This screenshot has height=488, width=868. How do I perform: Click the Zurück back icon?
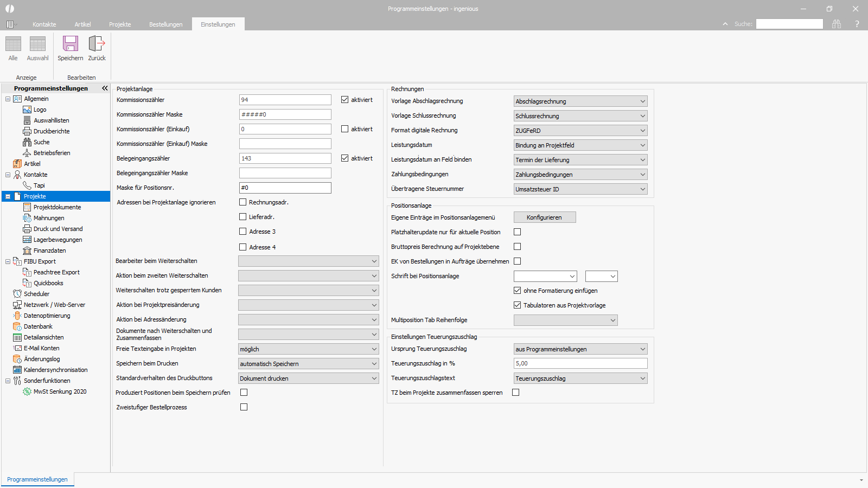97,43
